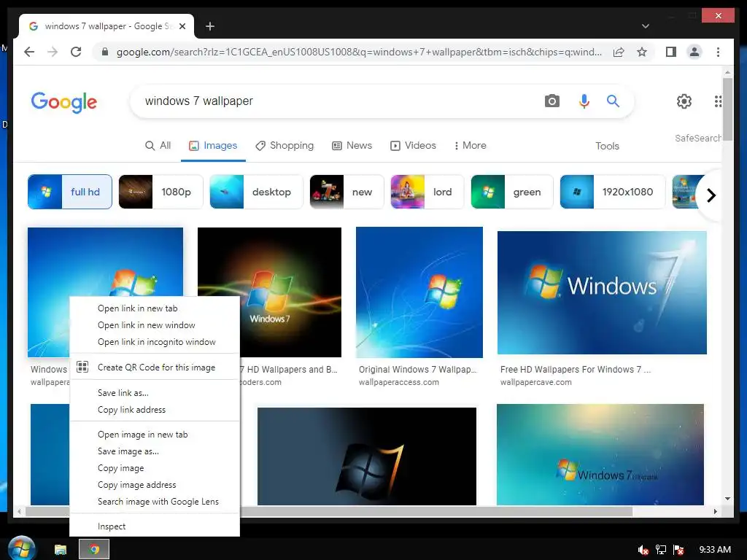Viewport: 747px width, 560px height.
Task: Click the muted volume tray icon
Action: pos(643,550)
